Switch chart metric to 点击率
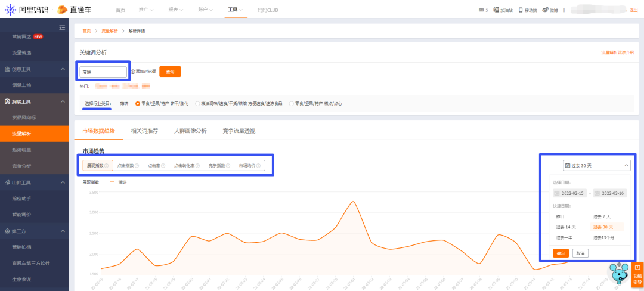This screenshot has height=291, width=644. [156, 166]
